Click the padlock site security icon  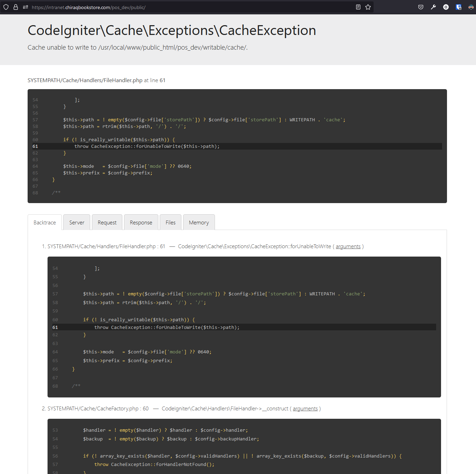[x=16, y=7]
